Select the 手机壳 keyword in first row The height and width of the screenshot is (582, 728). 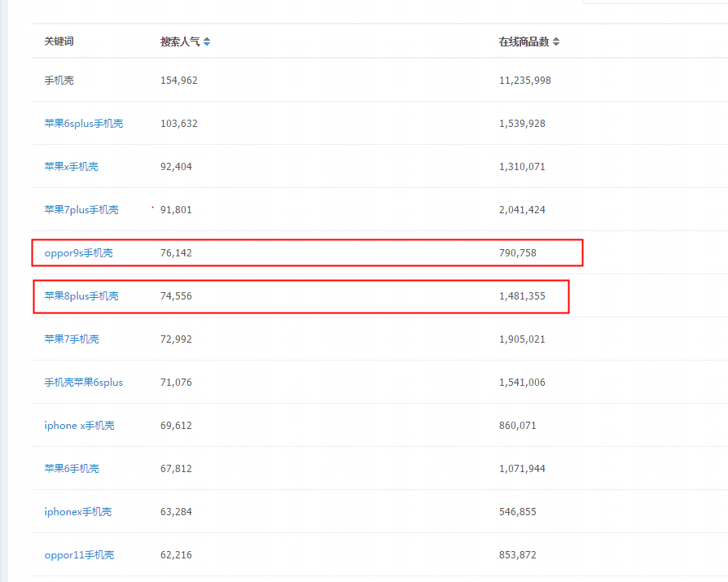coord(59,81)
